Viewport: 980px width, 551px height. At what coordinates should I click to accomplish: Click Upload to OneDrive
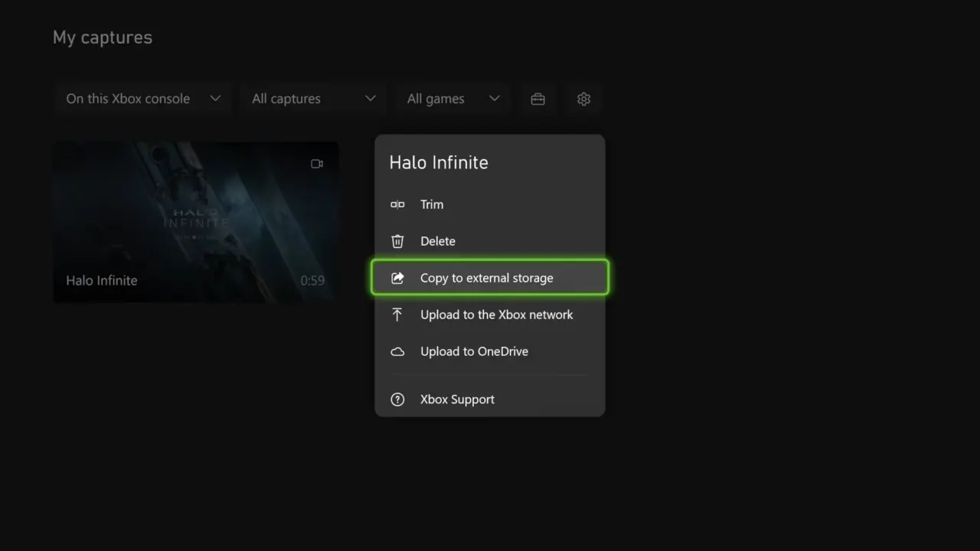(x=474, y=351)
